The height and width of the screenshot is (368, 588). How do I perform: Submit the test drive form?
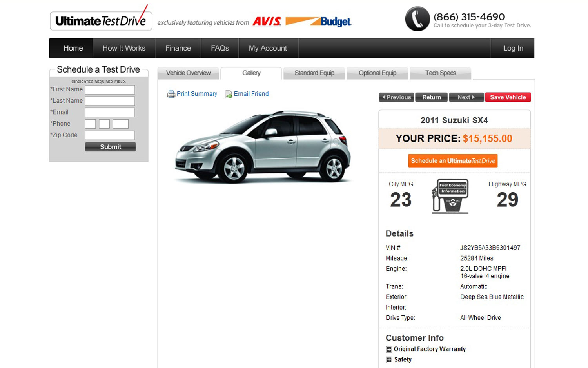pyautogui.click(x=110, y=147)
